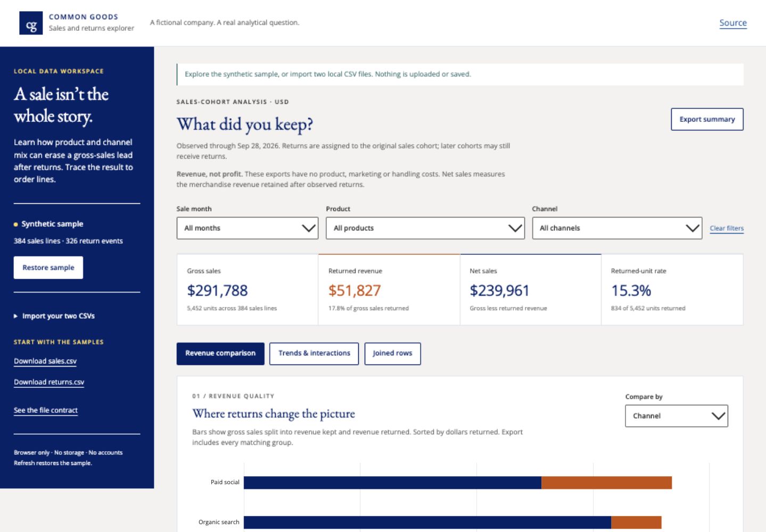The width and height of the screenshot is (766, 532).
Task: Open See the file contract link
Action: pyautogui.click(x=46, y=410)
